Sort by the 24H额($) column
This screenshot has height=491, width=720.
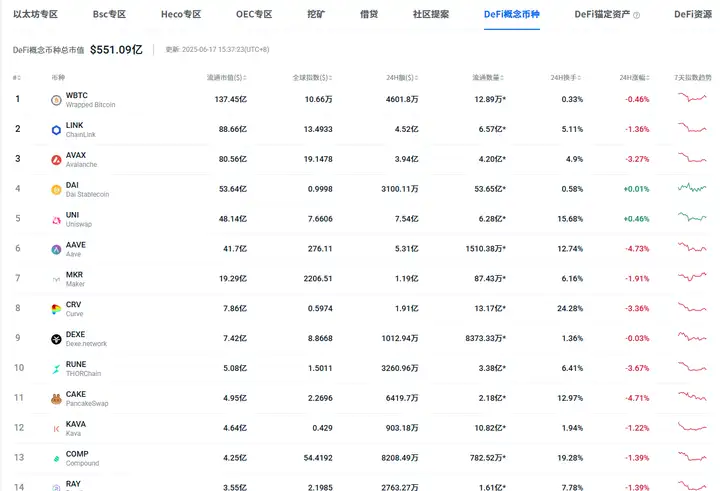pos(402,78)
